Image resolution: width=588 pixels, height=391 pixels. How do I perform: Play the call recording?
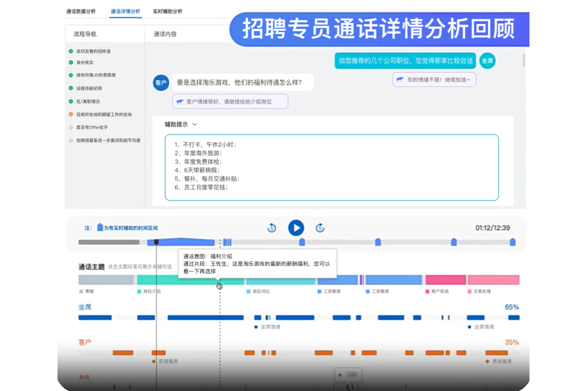click(x=296, y=228)
